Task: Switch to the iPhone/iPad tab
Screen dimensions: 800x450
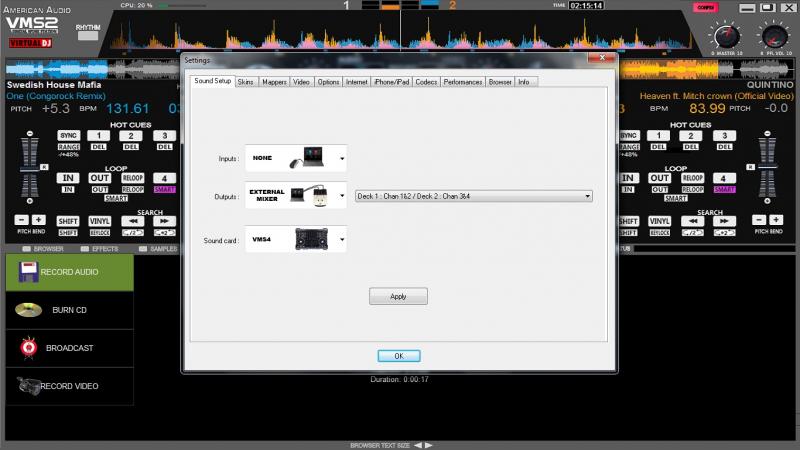Action: pos(391,82)
